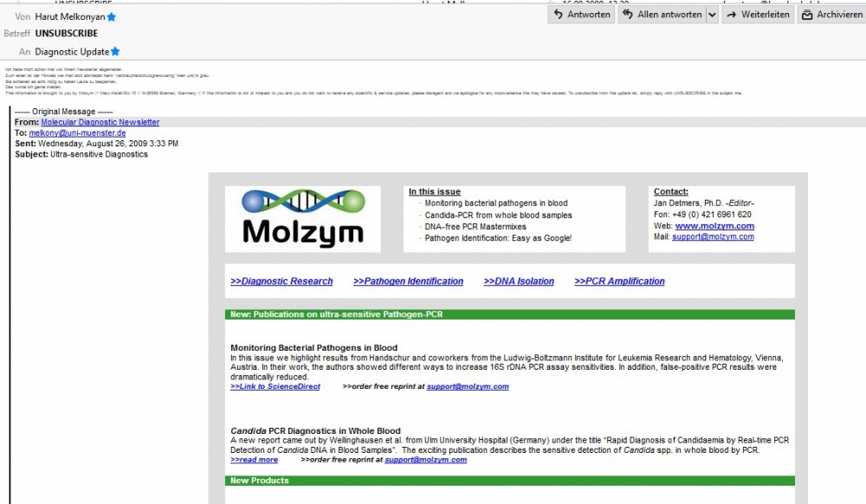Viewport: 866px width, 504px height.
Task: Click the Allen antworten button
Action: tap(662, 15)
